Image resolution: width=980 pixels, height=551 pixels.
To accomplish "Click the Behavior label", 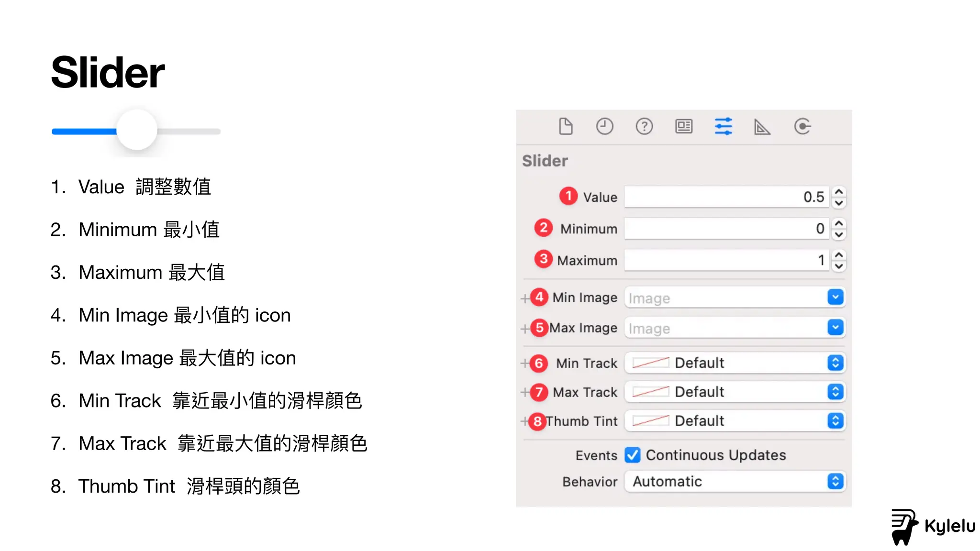I will (x=590, y=482).
